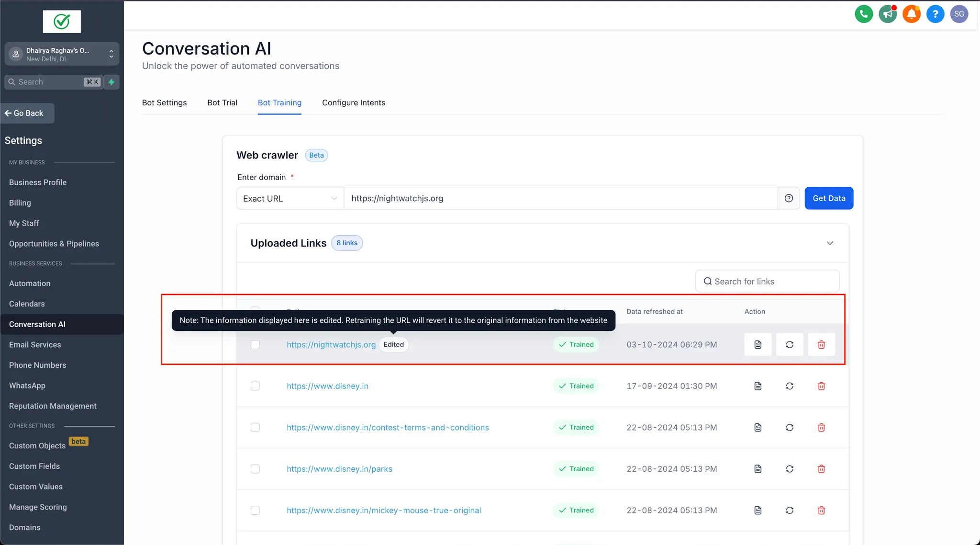
Task: Check the nightwatchjs.org row checkbox
Action: pyautogui.click(x=255, y=344)
